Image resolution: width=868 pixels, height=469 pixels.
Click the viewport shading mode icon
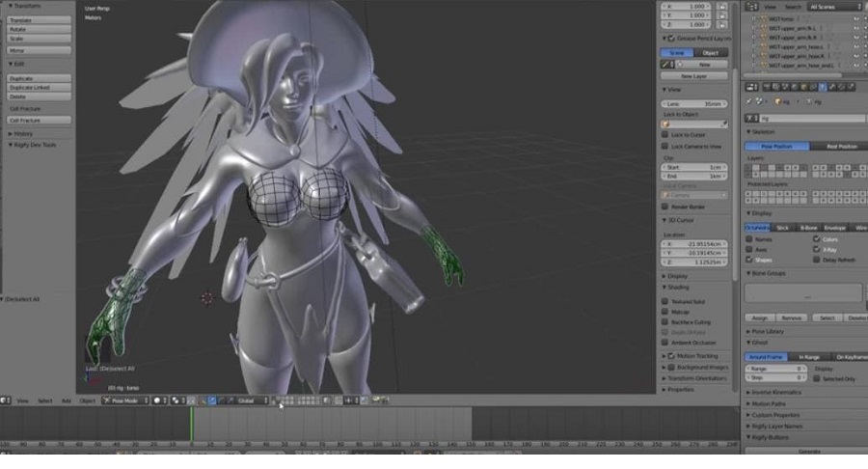[x=156, y=400]
